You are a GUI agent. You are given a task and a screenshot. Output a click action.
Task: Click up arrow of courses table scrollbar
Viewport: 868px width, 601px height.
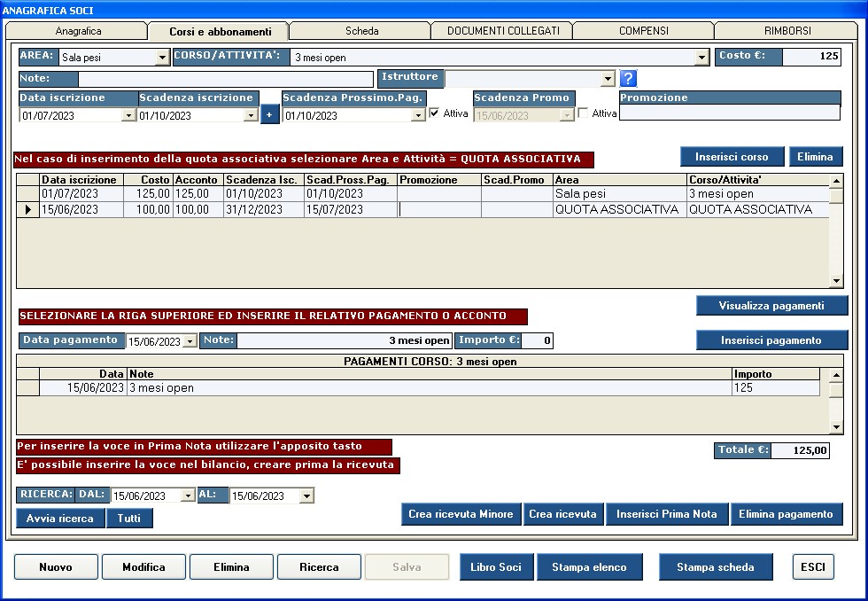836,181
